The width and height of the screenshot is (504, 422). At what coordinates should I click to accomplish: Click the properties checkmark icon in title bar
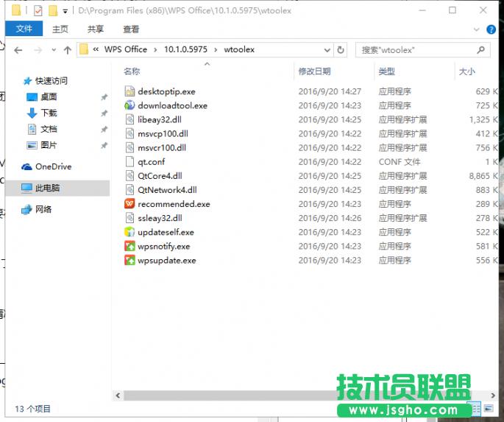click(38, 10)
